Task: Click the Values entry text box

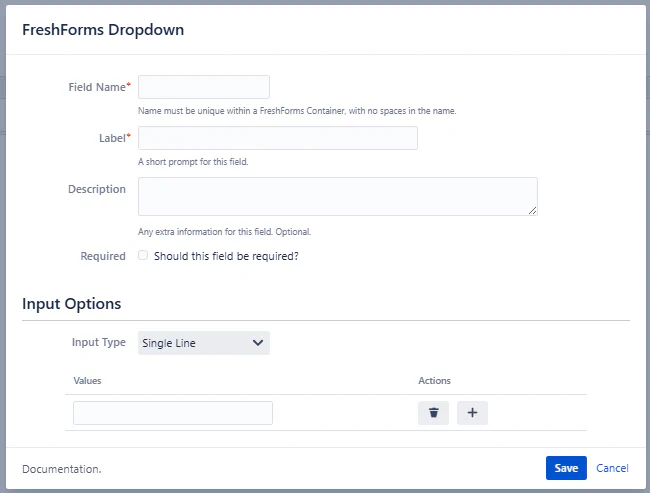Action: [173, 413]
